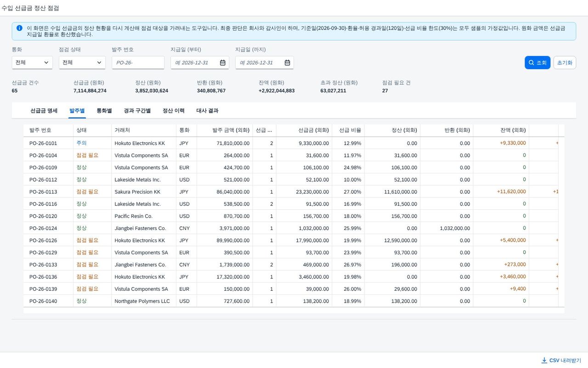The width and height of the screenshot is (588, 368).
Task: Switch to the 정산 이력 tab
Action: tap(174, 111)
